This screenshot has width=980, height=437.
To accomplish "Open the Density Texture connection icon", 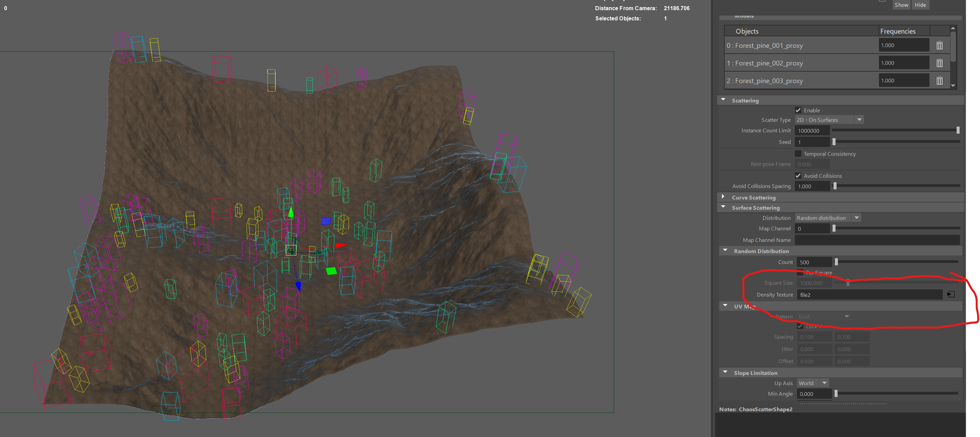I will pyautogui.click(x=951, y=294).
